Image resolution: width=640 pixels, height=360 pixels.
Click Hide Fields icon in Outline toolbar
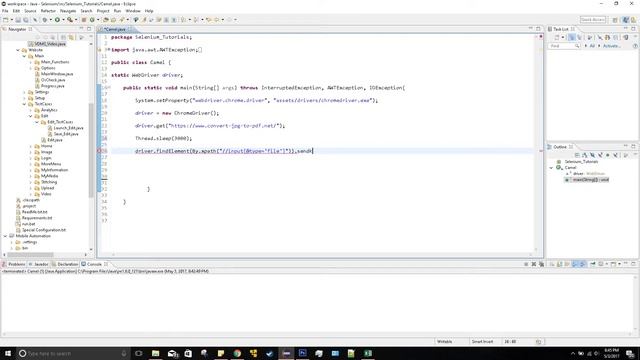coord(593,155)
